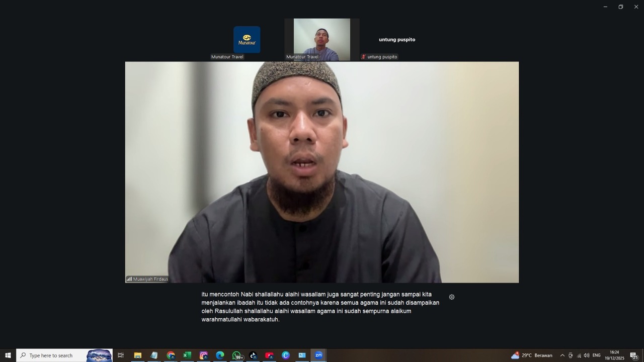644x362 pixels.
Task: Click the network signal strength indicator on Muawiyah's video
Action: (x=129, y=279)
